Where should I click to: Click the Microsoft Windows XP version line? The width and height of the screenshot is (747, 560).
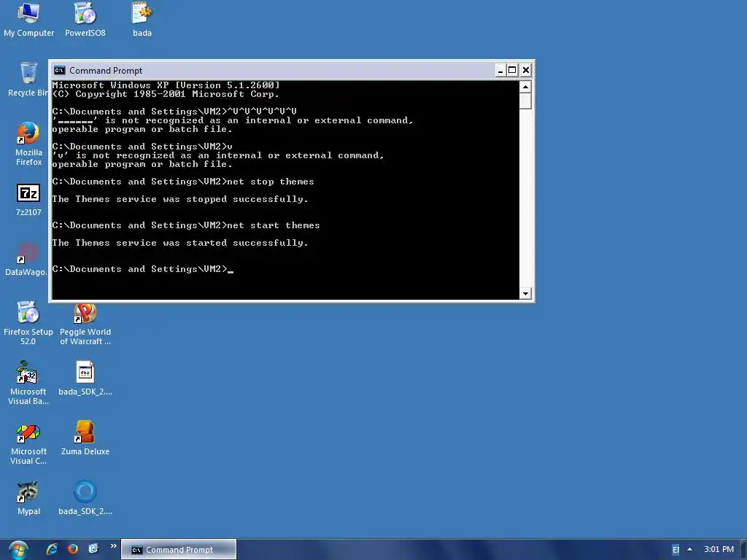pos(166,85)
